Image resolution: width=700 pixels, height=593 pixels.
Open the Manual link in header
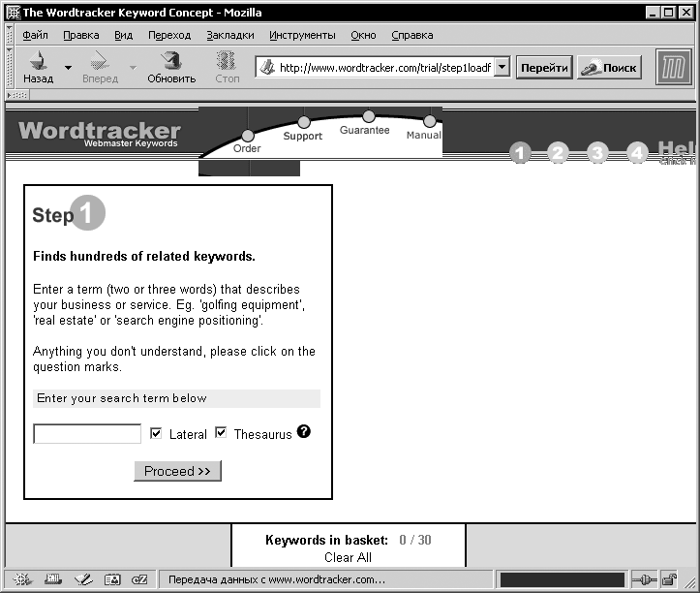[x=424, y=135]
